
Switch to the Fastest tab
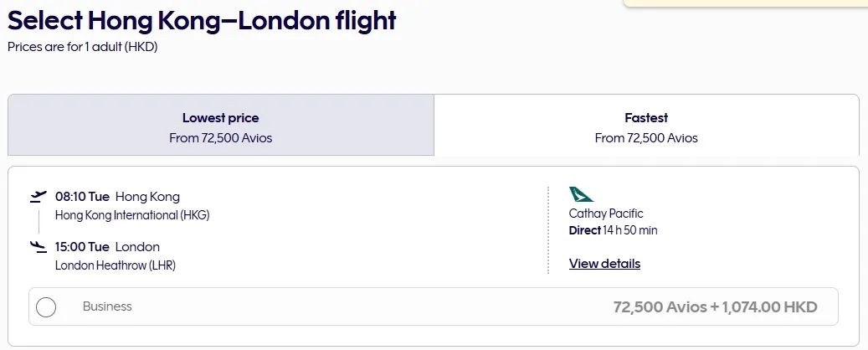646,126
